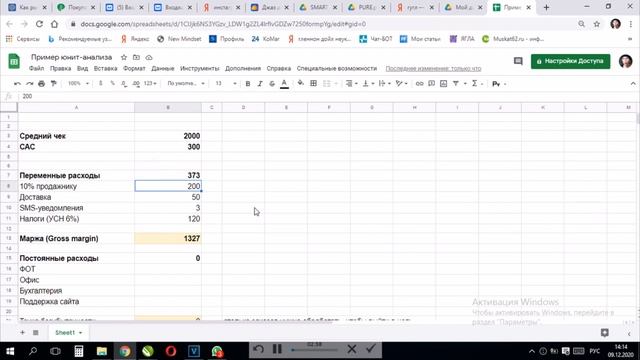Add a new sheet with plus button
The width and height of the screenshot is (640, 360).
coord(22,333)
